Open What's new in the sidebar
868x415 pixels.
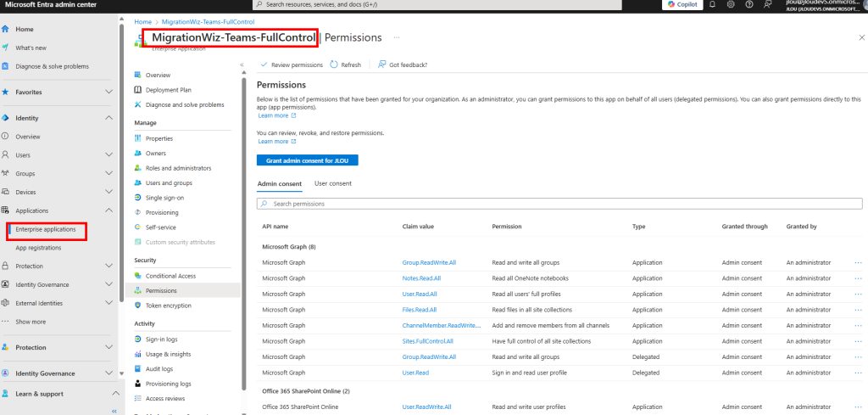coord(31,48)
